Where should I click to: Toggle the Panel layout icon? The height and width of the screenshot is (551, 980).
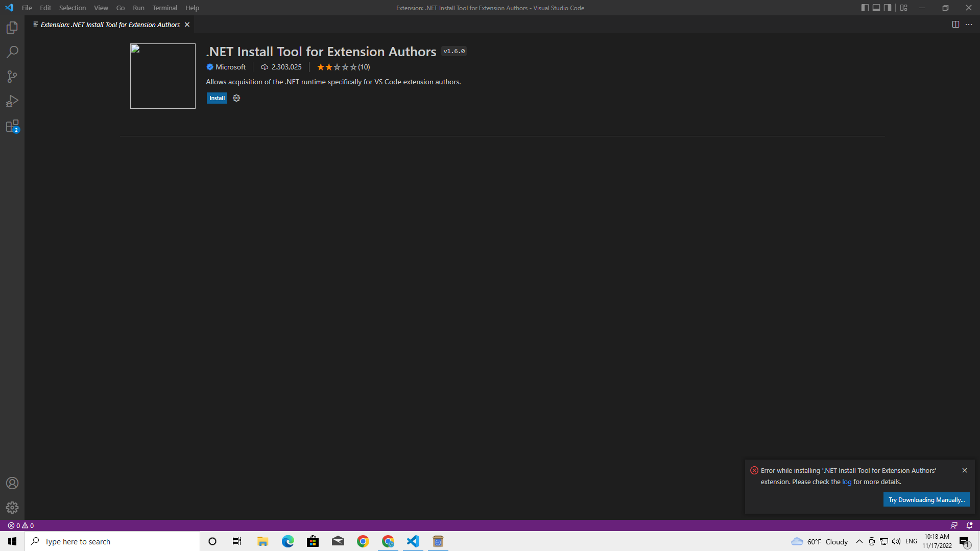876,8
